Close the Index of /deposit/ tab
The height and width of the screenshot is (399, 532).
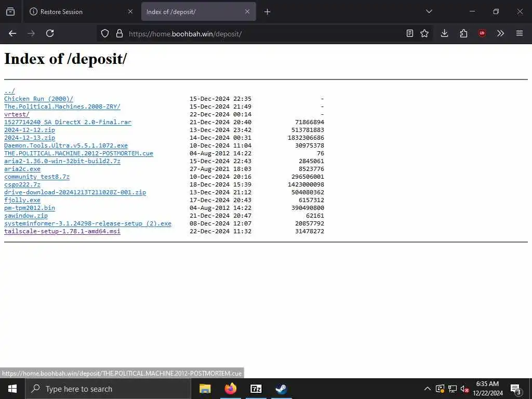[x=247, y=11]
